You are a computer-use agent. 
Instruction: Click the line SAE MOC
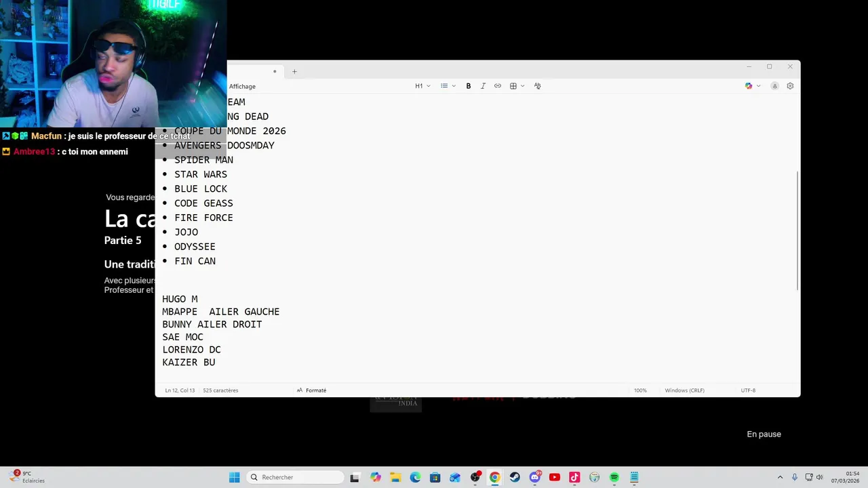(182, 337)
